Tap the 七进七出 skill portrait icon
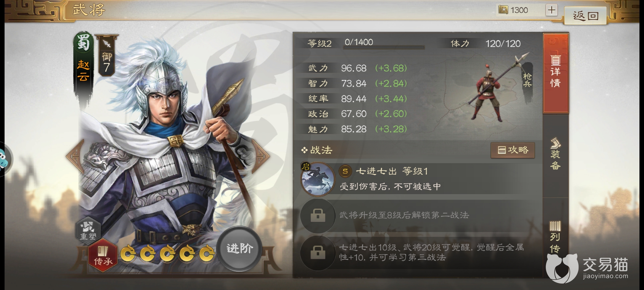The height and width of the screenshot is (290, 644). pyautogui.click(x=318, y=179)
